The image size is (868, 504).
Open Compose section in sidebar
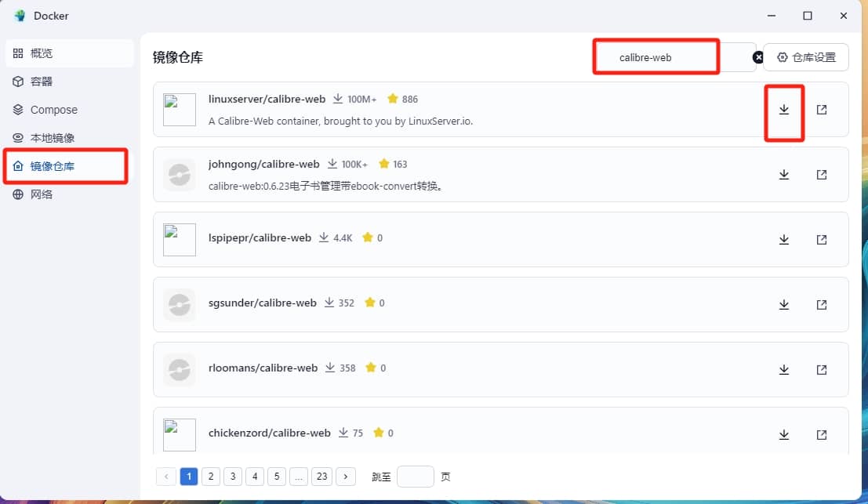(70, 110)
